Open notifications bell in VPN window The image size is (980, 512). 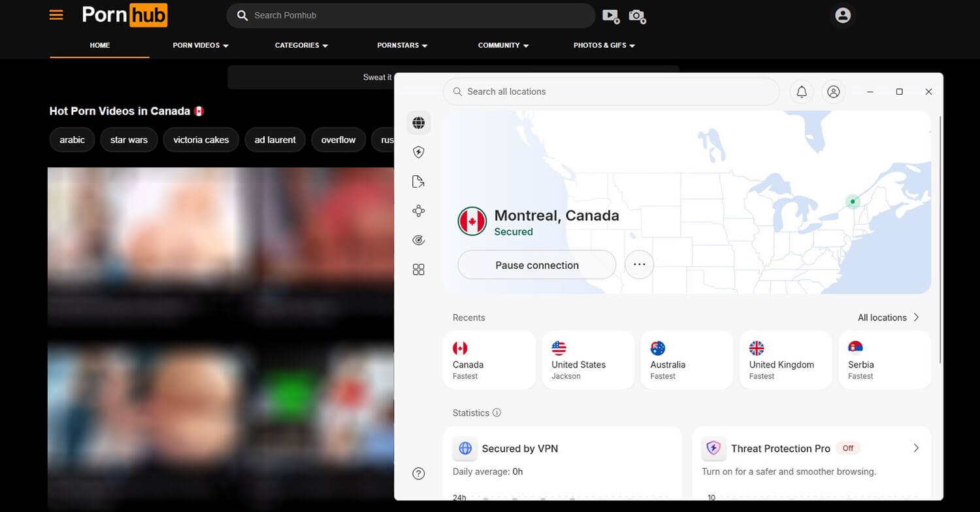pyautogui.click(x=802, y=92)
